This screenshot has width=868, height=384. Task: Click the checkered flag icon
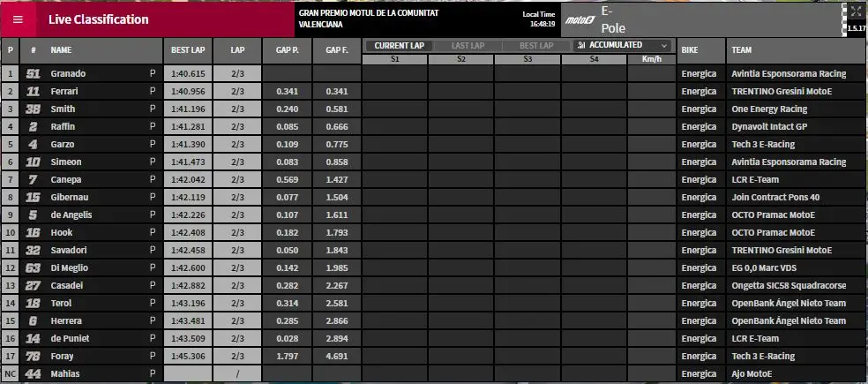844,19
